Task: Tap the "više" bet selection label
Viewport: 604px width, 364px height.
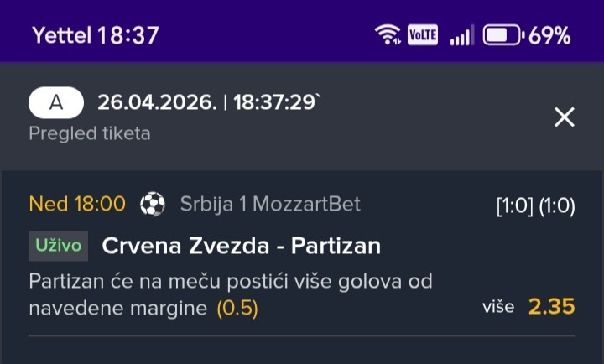Action: pyautogui.click(x=498, y=308)
